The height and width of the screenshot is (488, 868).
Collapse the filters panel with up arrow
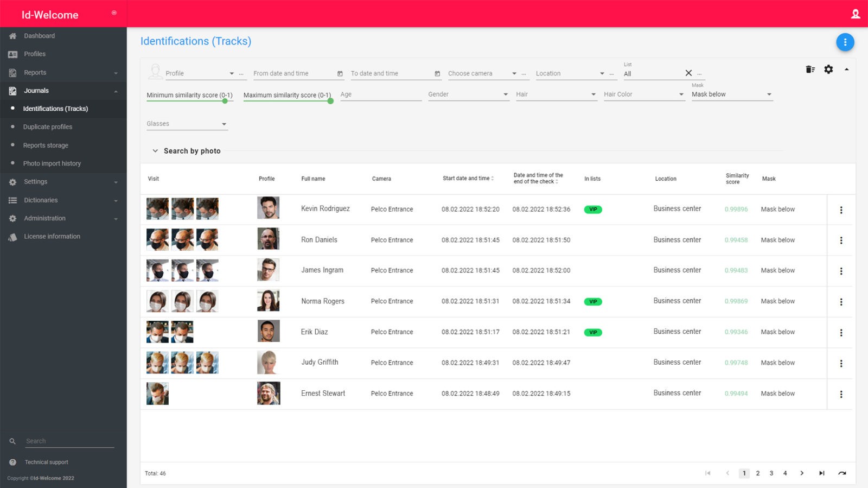846,69
